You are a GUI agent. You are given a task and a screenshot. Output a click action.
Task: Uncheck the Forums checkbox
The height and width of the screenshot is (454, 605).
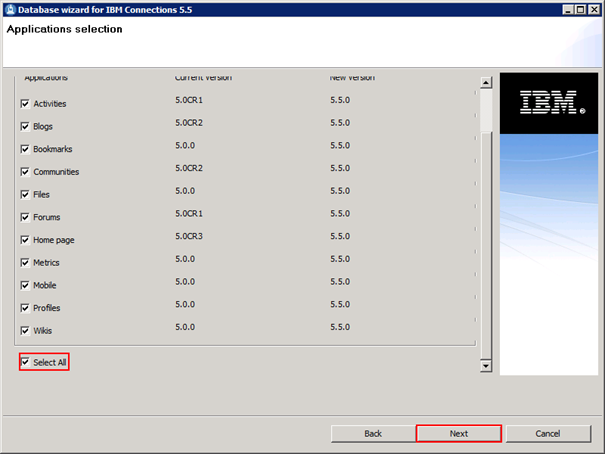click(25, 217)
